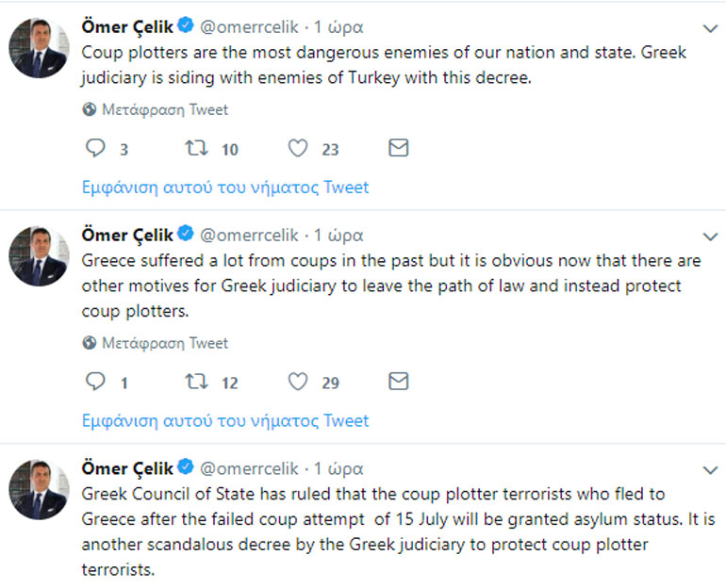The image size is (726, 588).
Task: Click the first tweet's profile picture
Action: 39,47
